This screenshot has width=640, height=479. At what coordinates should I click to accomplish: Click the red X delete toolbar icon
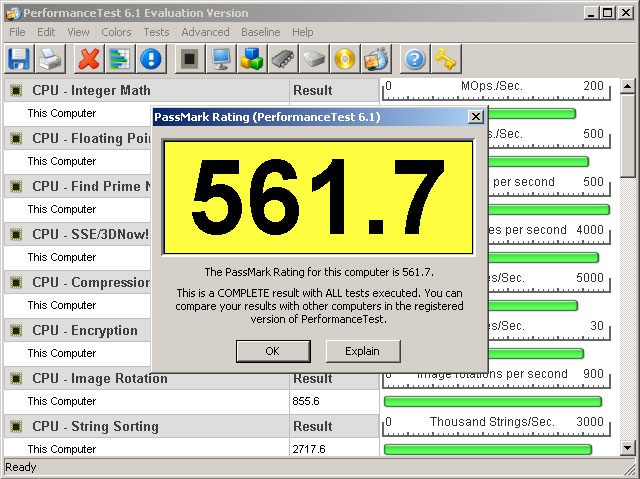point(89,59)
